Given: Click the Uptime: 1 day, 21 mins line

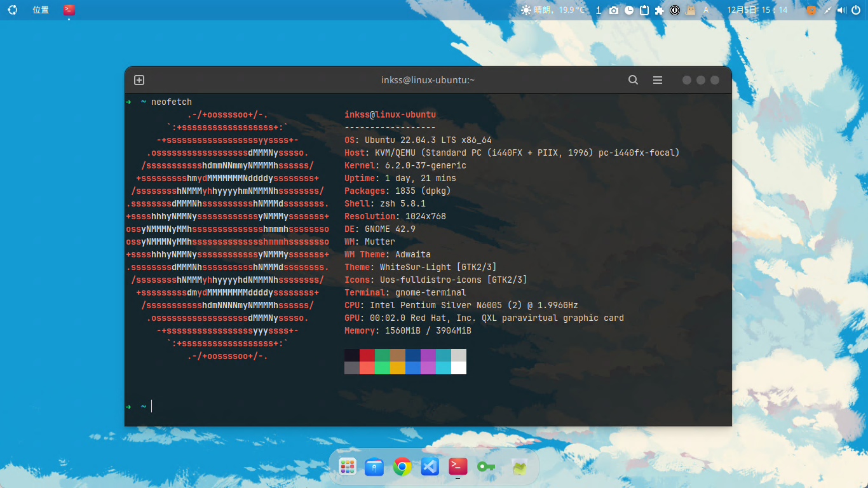Looking at the screenshot, I should click(400, 178).
